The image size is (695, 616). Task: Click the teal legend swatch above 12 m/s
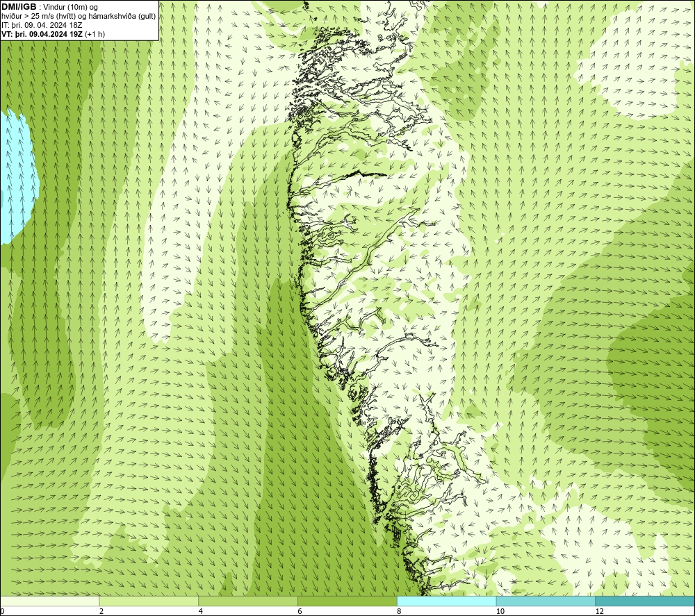pos(646,601)
